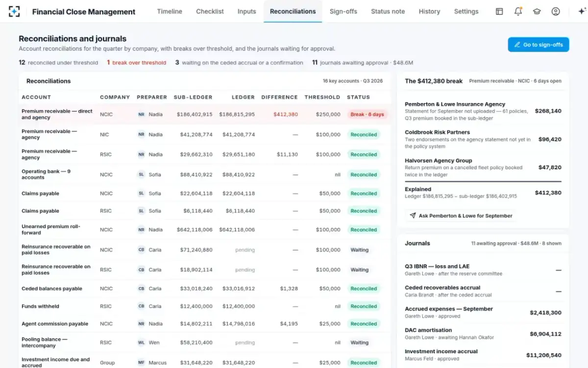Viewport: 588px width, 368px height.
Task: Click Nadia's NR avatar in the Unearned premium roll-forward row
Action: tap(141, 230)
